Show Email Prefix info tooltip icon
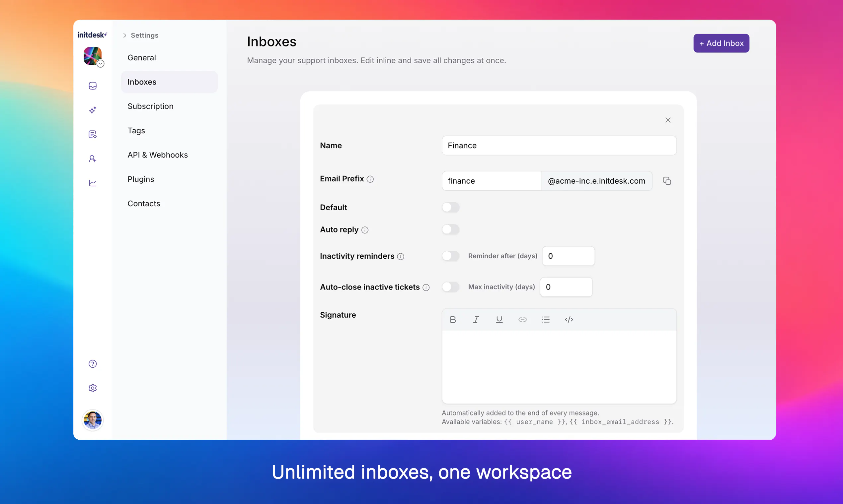 coord(370,179)
